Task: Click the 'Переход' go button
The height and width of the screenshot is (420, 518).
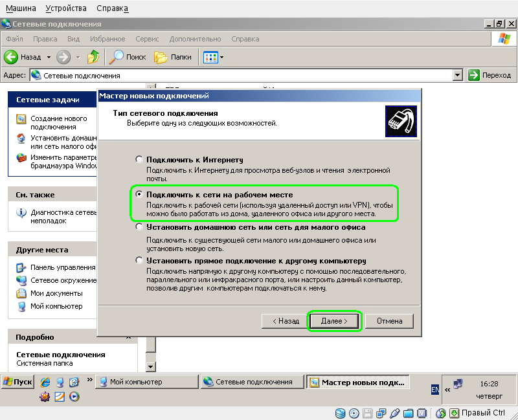Action: tap(490, 75)
